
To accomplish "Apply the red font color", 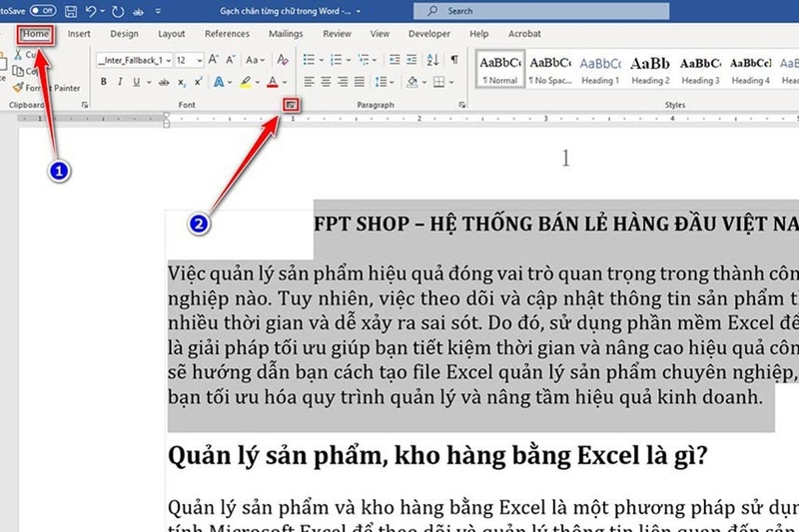I will (273, 82).
